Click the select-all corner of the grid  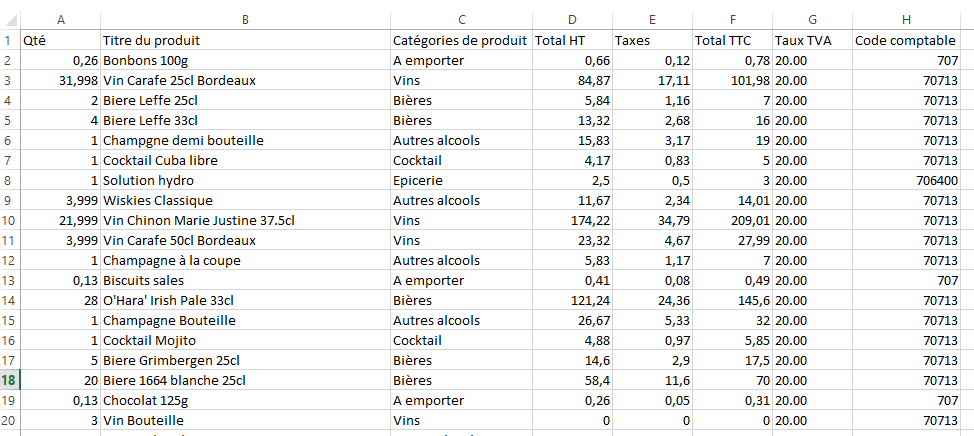click(9, 19)
